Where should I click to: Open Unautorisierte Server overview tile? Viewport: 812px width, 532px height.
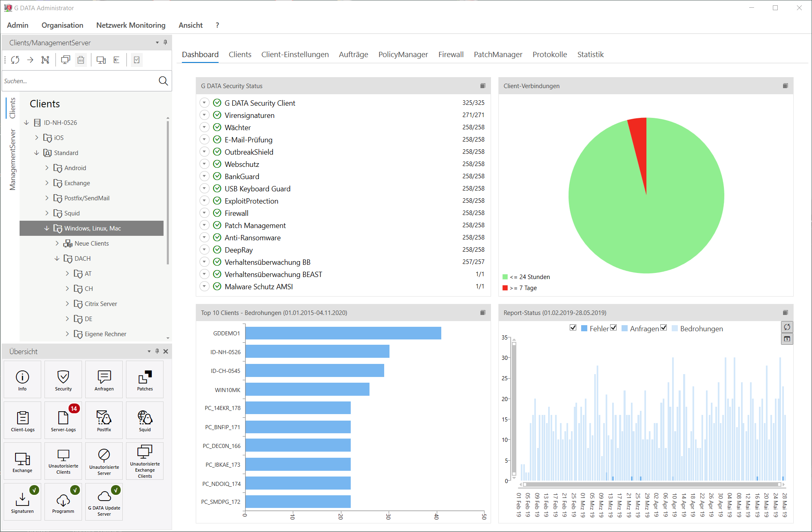[x=104, y=461]
